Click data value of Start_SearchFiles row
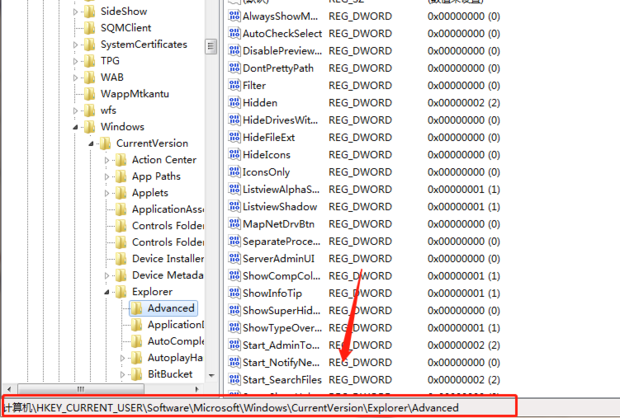The image size is (620, 418). point(463,380)
